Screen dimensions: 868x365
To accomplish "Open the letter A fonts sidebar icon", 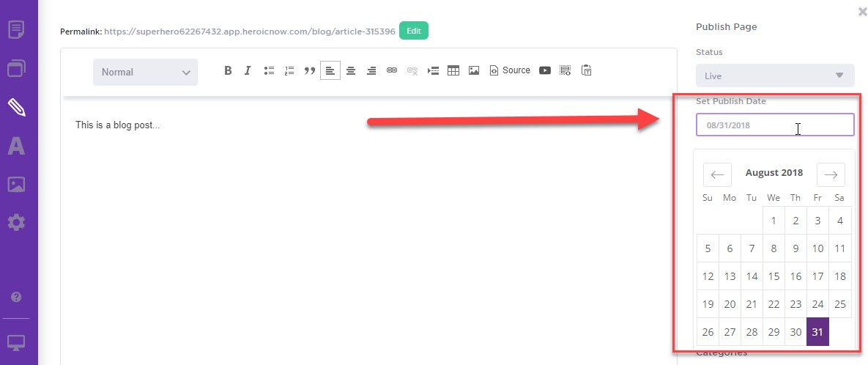I will pos(16,145).
